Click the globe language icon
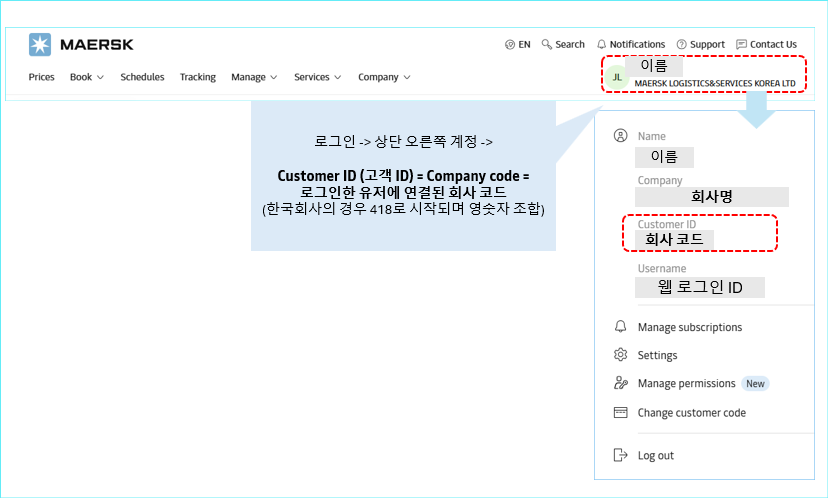The width and height of the screenshot is (828, 498). click(510, 44)
